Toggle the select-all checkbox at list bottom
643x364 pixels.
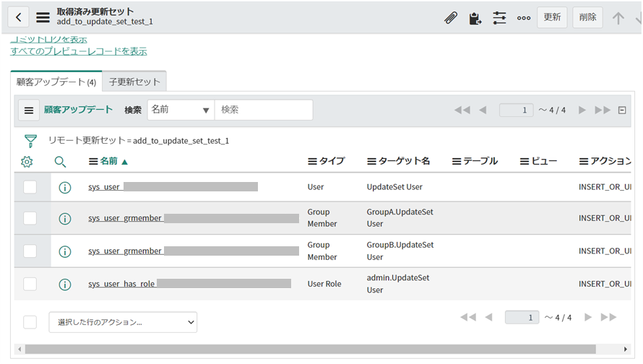coord(30,321)
